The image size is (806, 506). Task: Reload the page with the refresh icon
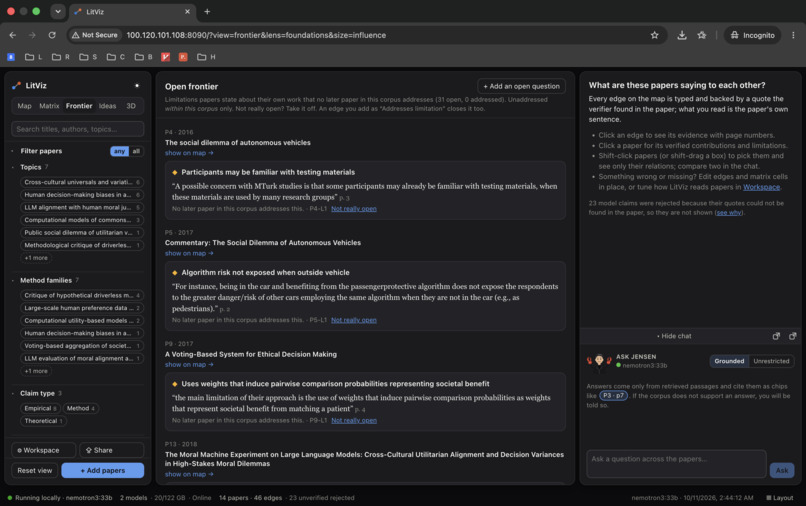coord(52,35)
